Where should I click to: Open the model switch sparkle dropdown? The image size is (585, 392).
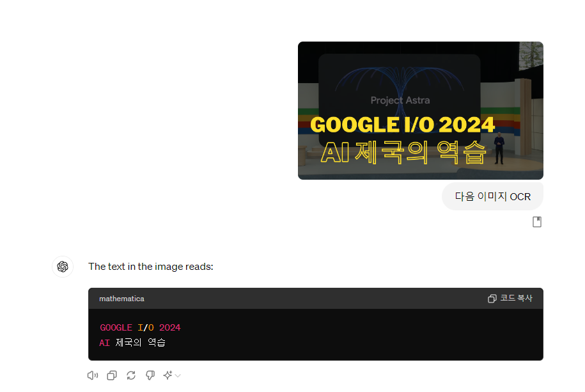tap(171, 375)
